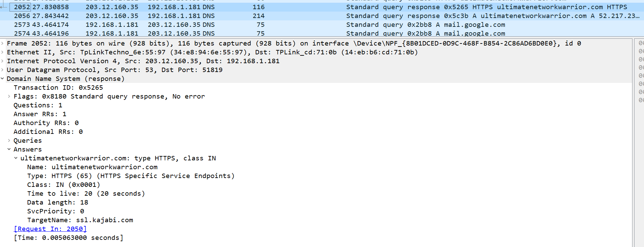Select the Transaction ID: 0x5265 field
Screen dimensions: 644x247
(58, 88)
